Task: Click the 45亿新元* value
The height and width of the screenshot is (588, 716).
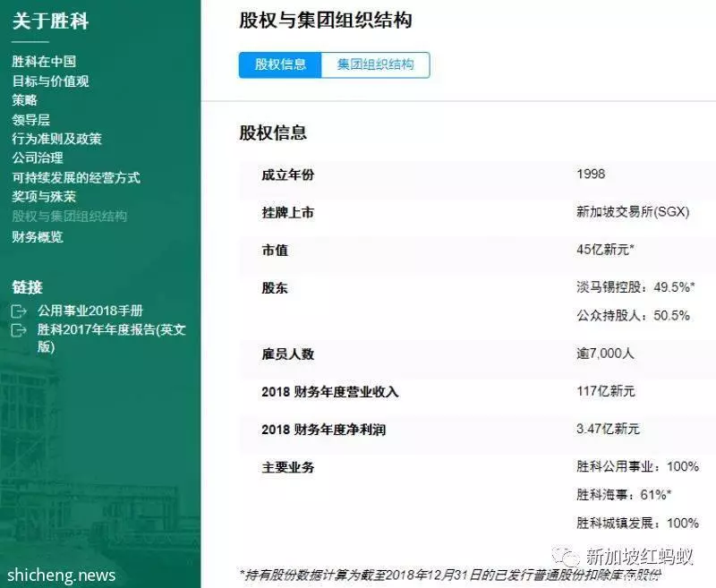Action: tap(606, 250)
